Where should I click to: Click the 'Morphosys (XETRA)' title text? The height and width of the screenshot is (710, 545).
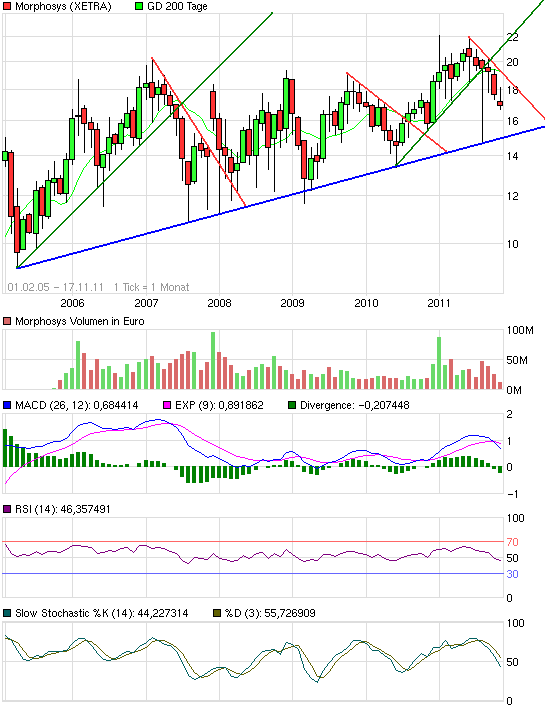[x=63, y=6]
